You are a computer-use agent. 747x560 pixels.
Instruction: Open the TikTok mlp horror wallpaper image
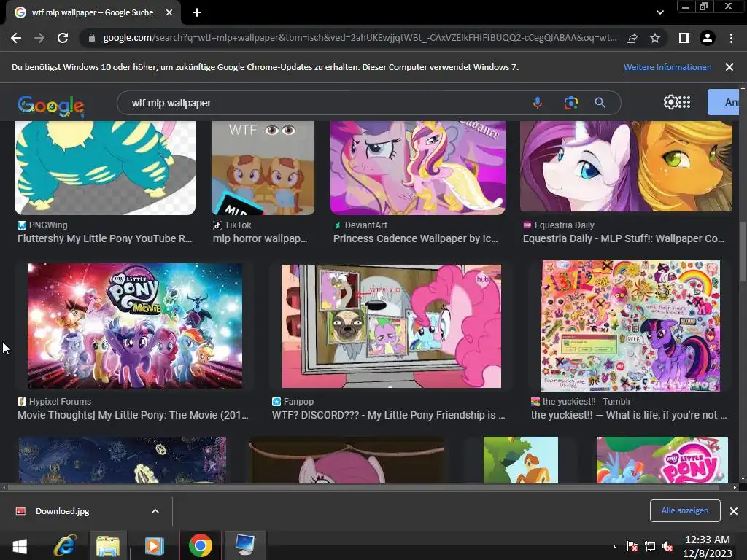[x=263, y=168]
